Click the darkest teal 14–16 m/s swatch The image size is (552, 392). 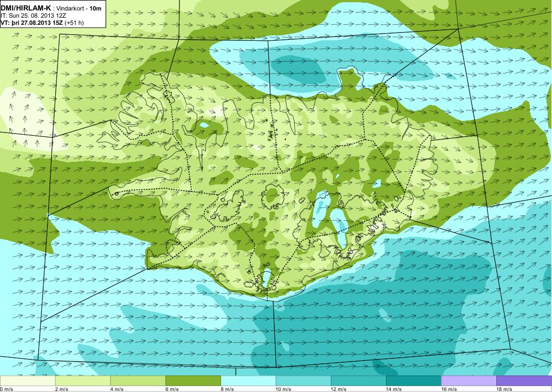click(413, 381)
